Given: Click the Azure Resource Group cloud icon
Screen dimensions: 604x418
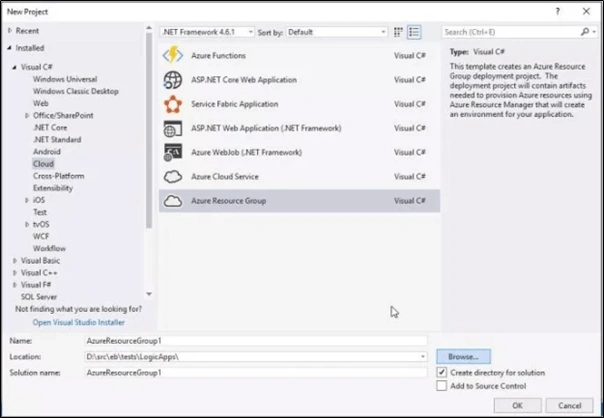Looking at the screenshot, I should click(173, 201).
